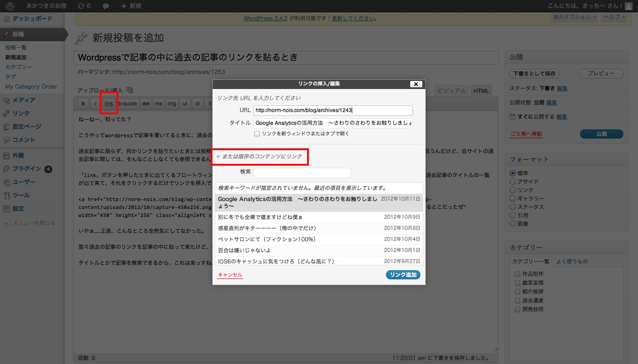
Task: Click the 検索 search field
Action: coord(302,173)
